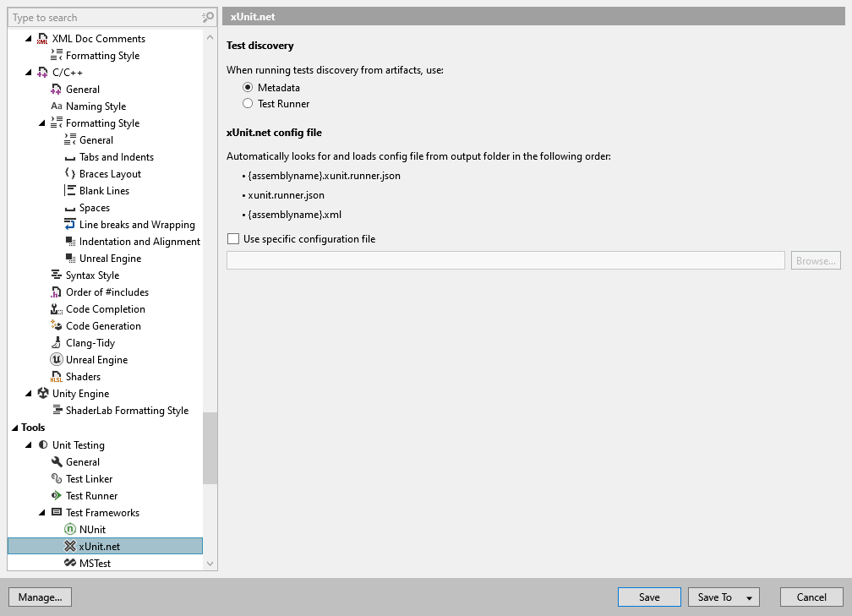Collapse the C/C++ tree node
852x616 pixels.
tap(29, 73)
